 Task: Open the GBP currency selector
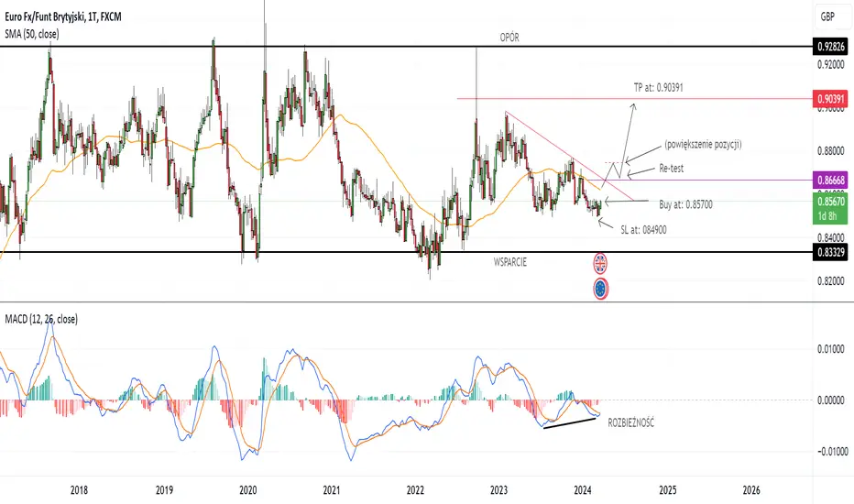pos(831,16)
